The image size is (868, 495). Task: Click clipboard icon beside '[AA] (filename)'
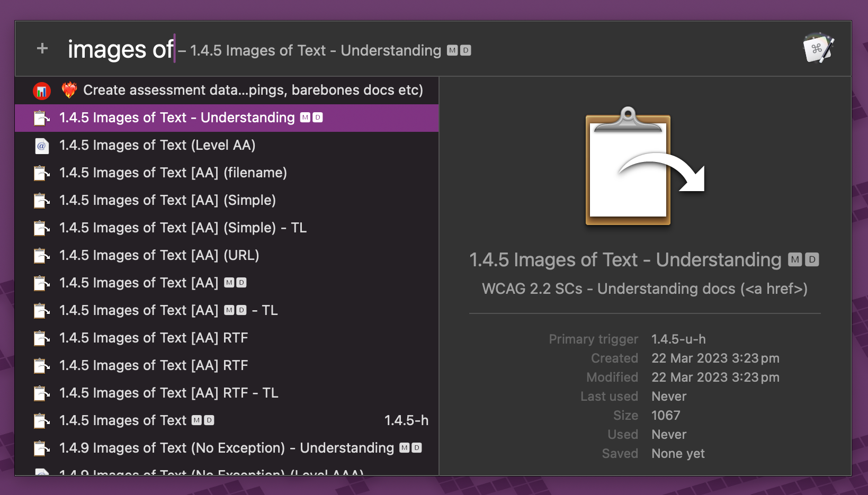click(42, 173)
